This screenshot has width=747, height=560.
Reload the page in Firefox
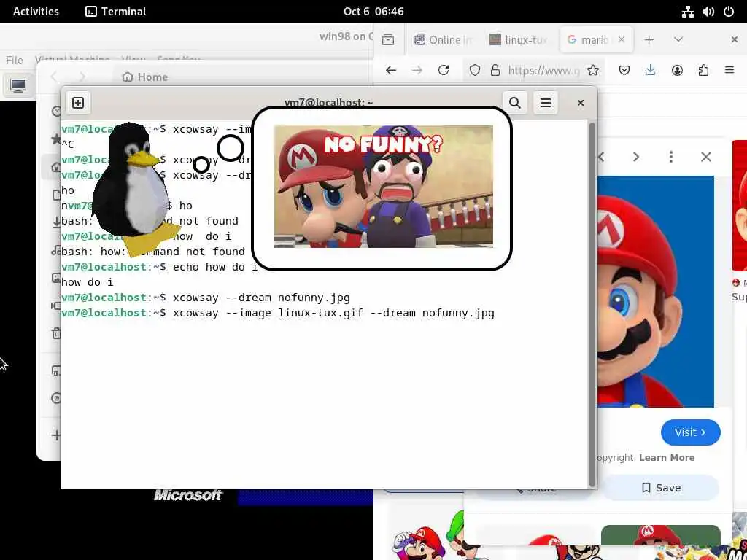tap(444, 71)
